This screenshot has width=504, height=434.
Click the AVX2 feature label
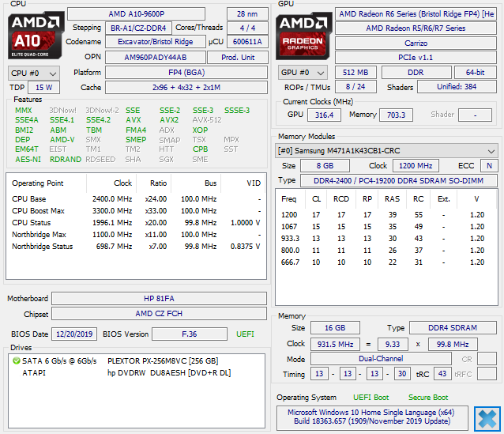pyautogui.click(x=169, y=120)
